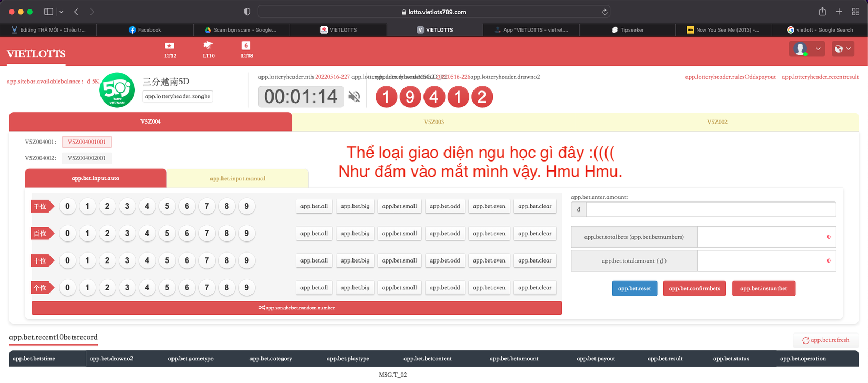
Task: Select the V5Z004001001 play option
Action: (x=87, y=142)
